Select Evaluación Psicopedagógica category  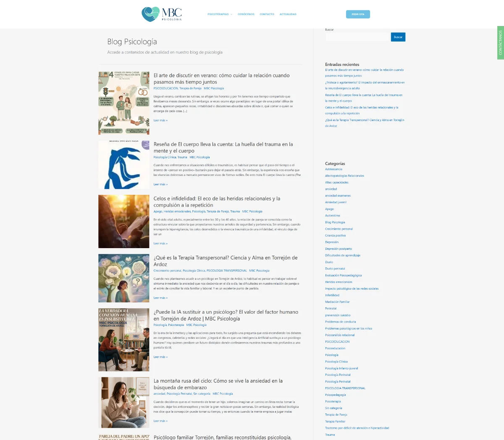pyautogui.click(x=344, y=275)
